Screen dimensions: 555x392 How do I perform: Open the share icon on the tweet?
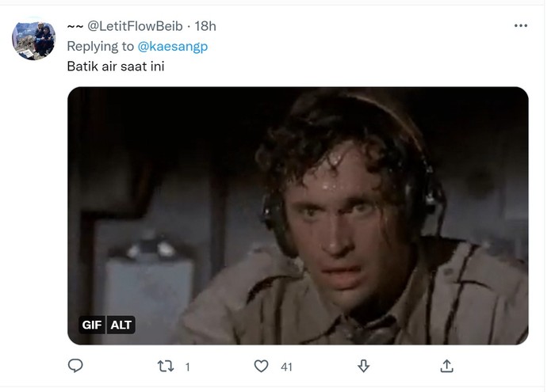pos(446,366)
